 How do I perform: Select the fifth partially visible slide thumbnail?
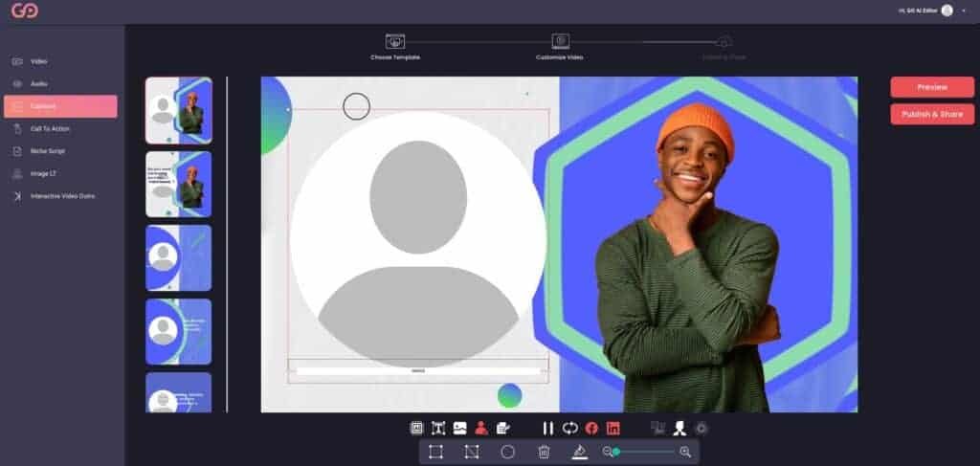179,392
